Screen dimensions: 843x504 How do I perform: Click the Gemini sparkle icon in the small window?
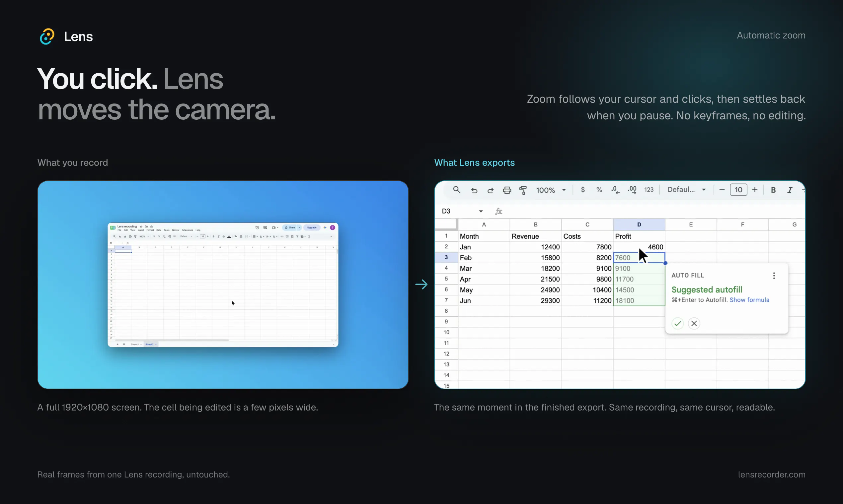click(325, 227)
